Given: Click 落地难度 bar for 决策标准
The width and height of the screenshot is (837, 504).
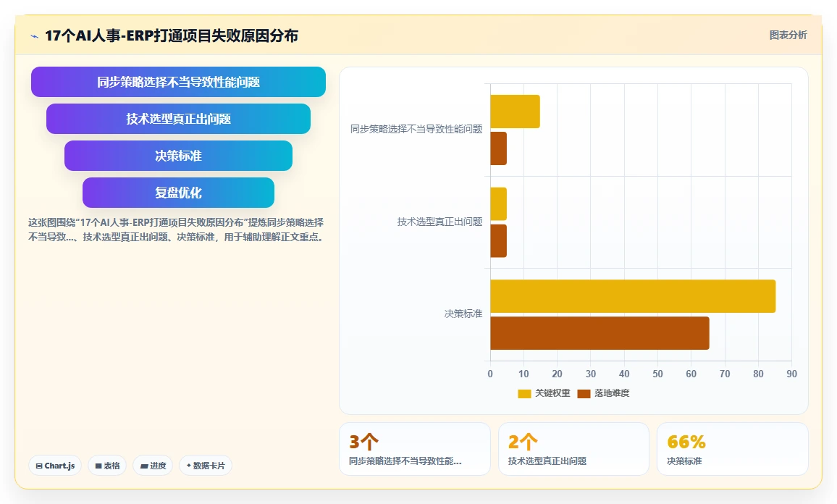Looking at the screenshot, I should (600, 333).
